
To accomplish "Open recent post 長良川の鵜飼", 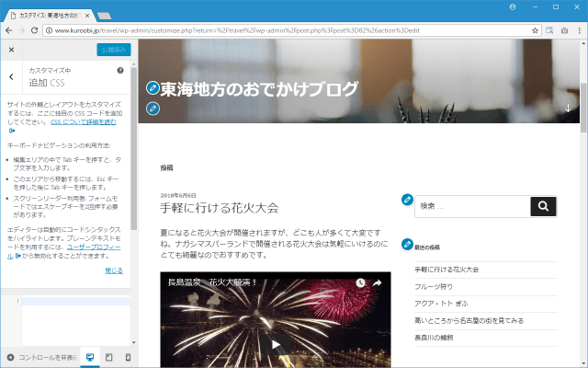I will pos(434,338).
